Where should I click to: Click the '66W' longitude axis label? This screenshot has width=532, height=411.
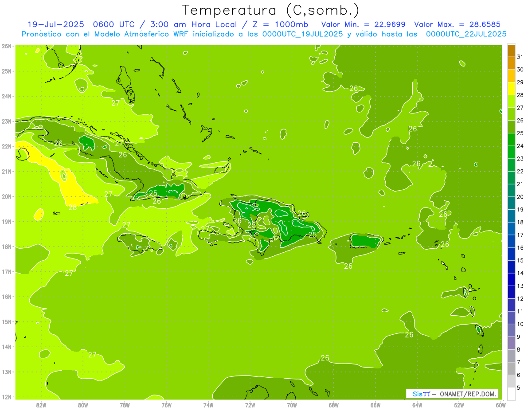(376, 405)
